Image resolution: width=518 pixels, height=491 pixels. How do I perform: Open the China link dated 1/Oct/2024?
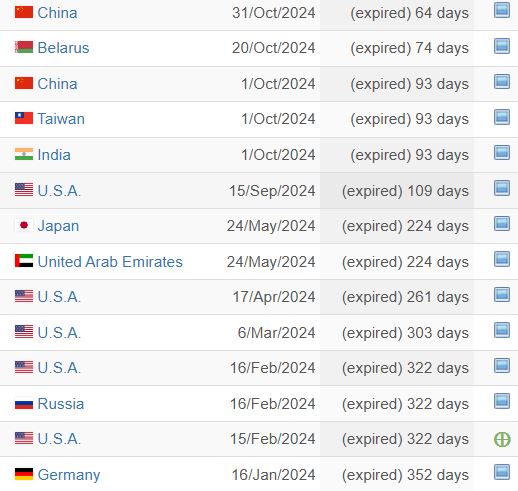pyautogui.click(x=57, y=84)
